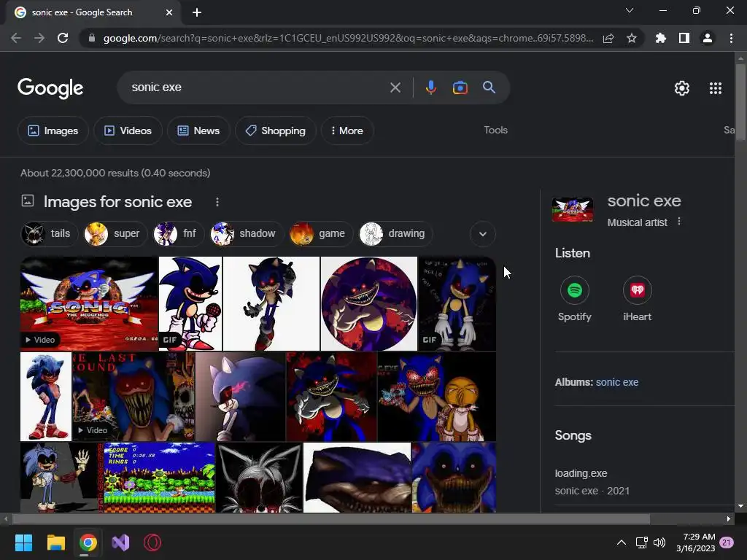Open Windows Start menu
This screenshot has width=747, height=560.
pos(23,542)
